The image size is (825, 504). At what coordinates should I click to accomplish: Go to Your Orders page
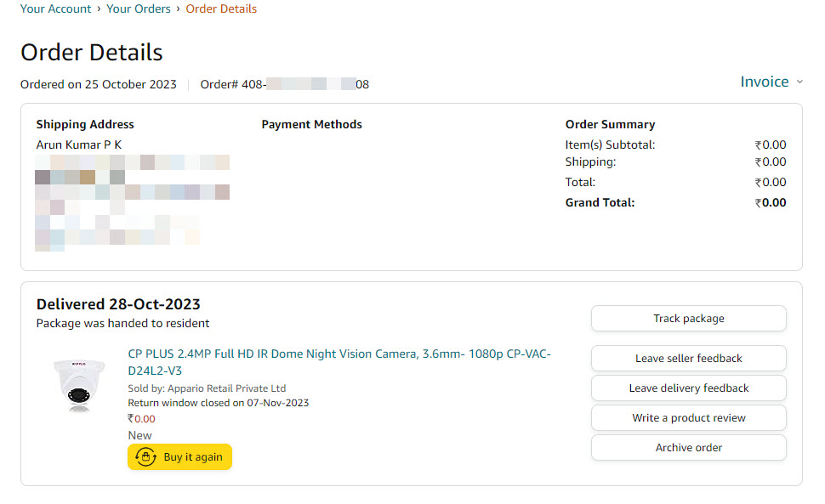138,8
